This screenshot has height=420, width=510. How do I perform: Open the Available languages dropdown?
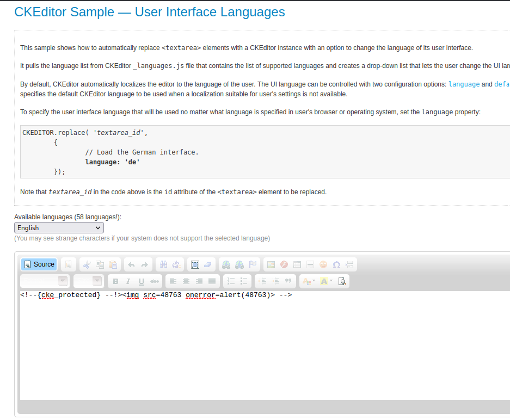pyautogui.click(x=59, y=228)
